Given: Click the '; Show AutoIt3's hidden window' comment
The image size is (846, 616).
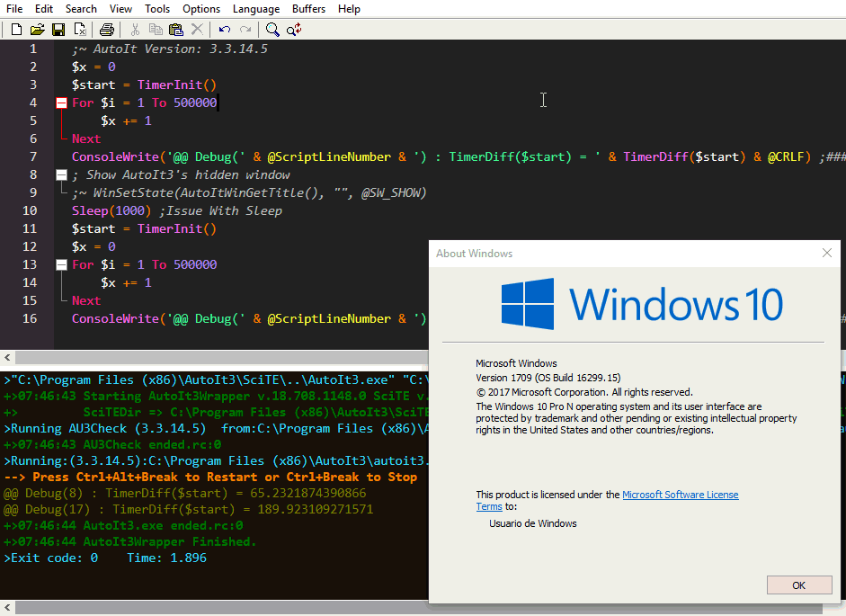Looking at the screenshot, I should [x=182, y=174].
